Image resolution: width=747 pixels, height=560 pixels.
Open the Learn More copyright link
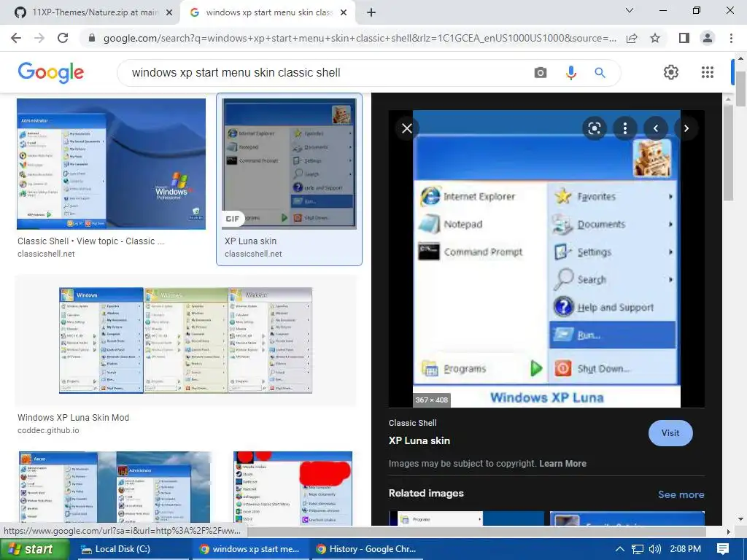click(562, 463)
